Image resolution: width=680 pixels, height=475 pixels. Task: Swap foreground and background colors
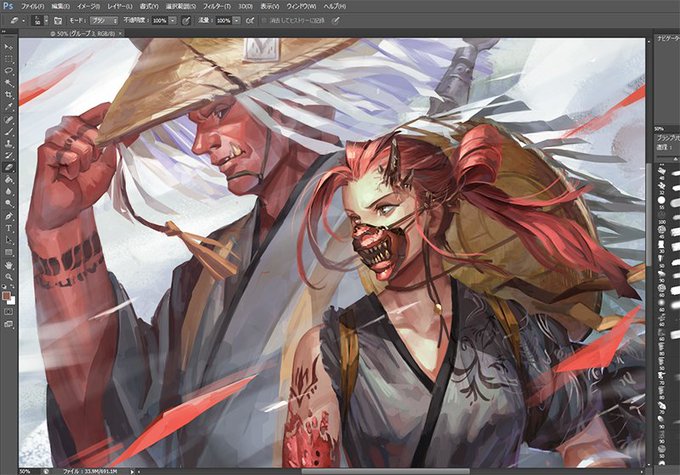tap(12, 287)
